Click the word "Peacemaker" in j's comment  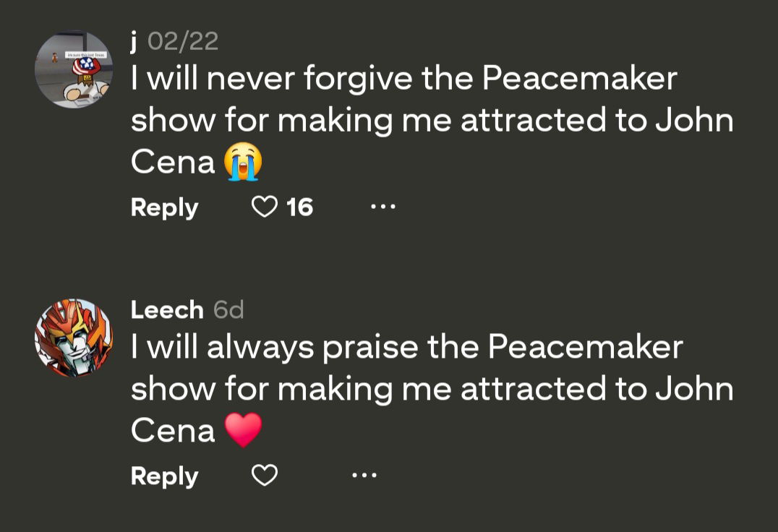579,79
